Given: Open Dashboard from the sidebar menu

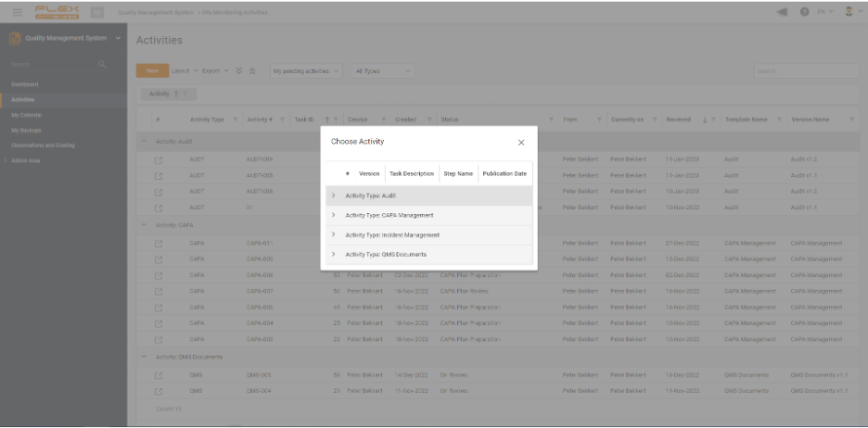Looking at the screenshot, I should [x=25, y=84].
